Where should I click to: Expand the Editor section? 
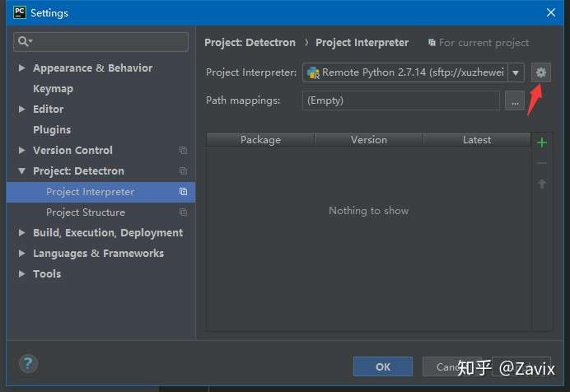pyautogui.click(x=21, y=109)
